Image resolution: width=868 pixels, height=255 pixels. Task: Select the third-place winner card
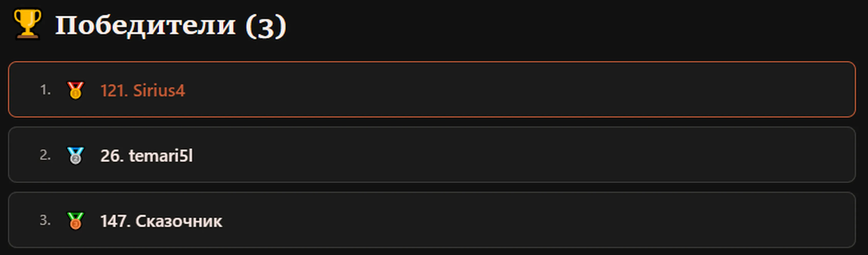(432, 220)
